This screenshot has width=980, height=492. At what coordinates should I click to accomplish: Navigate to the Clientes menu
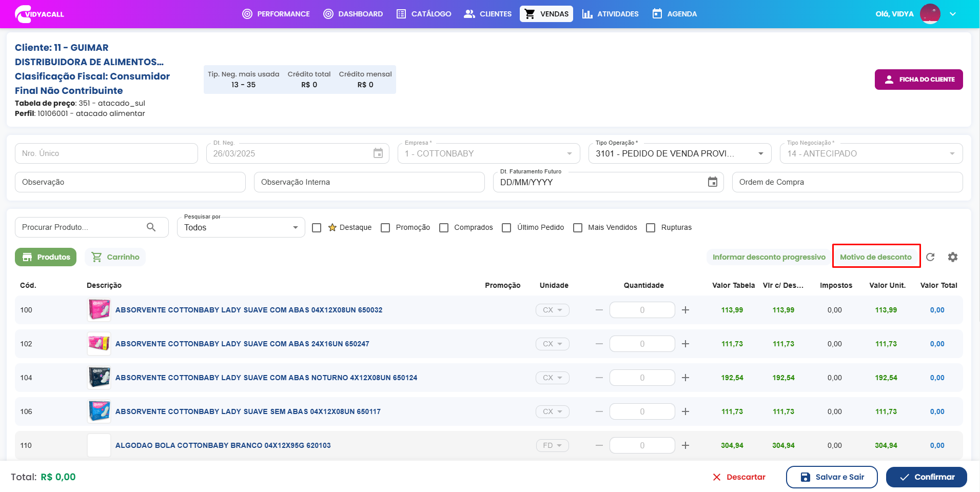[487, 14]
